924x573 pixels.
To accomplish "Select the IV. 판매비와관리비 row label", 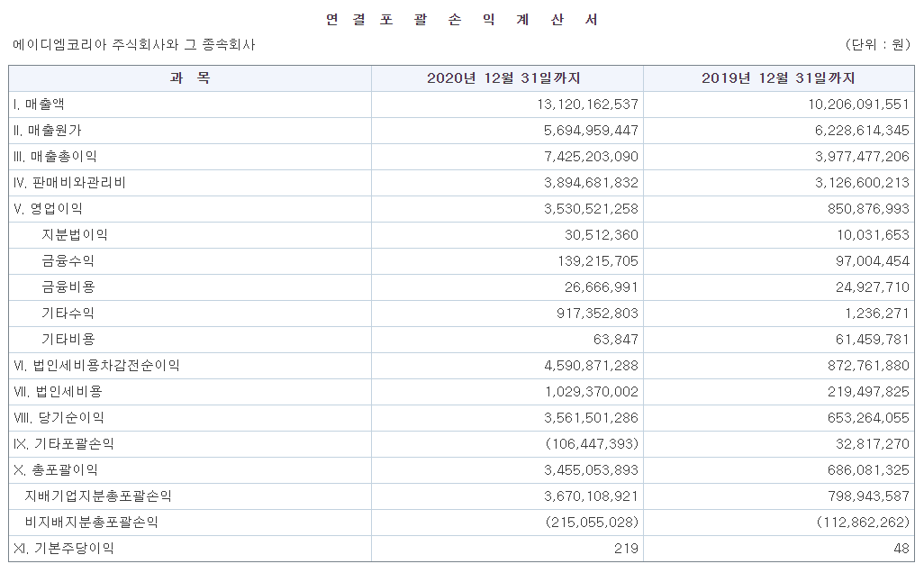I will (69, 183).
